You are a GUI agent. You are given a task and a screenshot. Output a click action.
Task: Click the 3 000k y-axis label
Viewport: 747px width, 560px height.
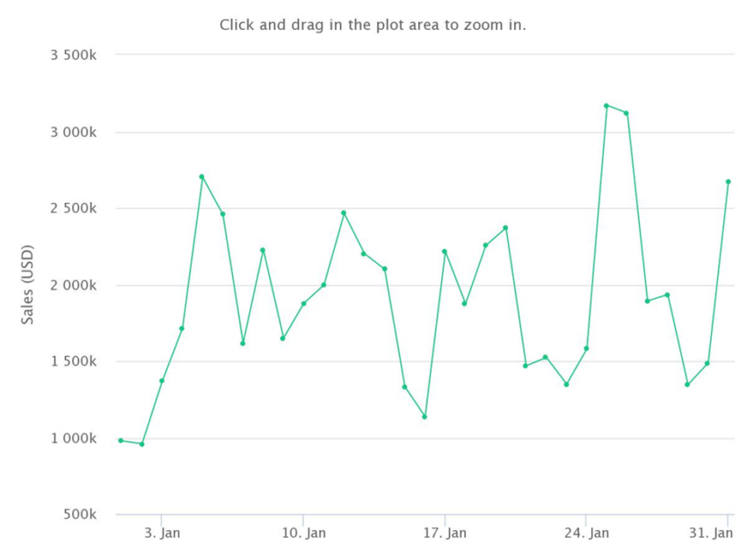click(x=73, y=132)
